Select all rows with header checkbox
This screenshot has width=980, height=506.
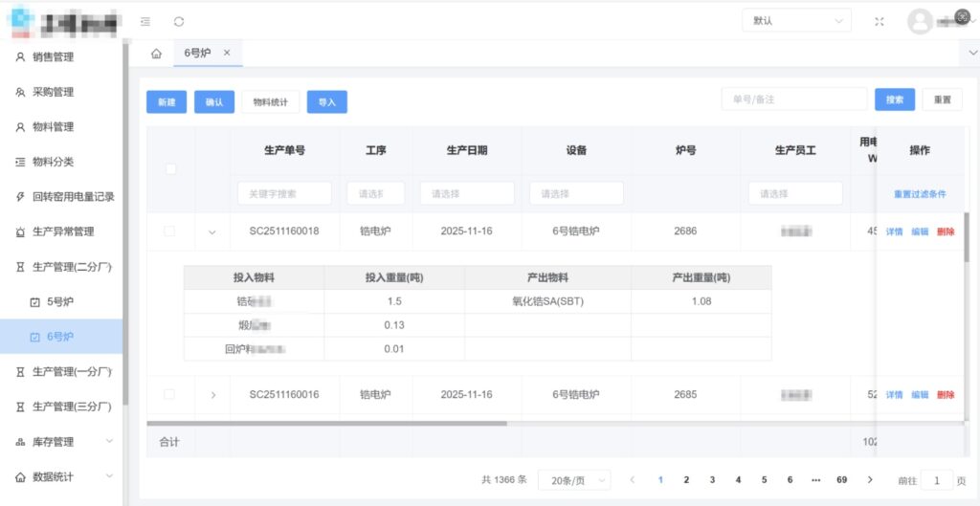[x=170, y=169]
